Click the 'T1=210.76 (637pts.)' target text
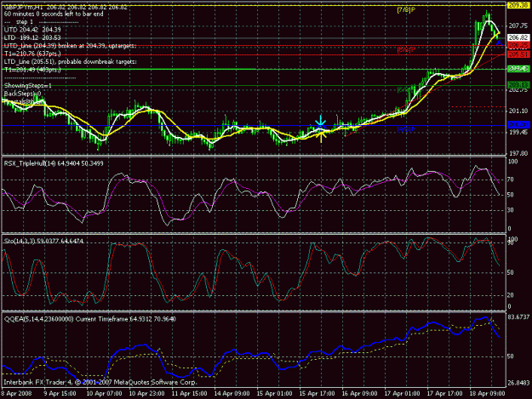The image size is (532, 399). pos(32,54)
